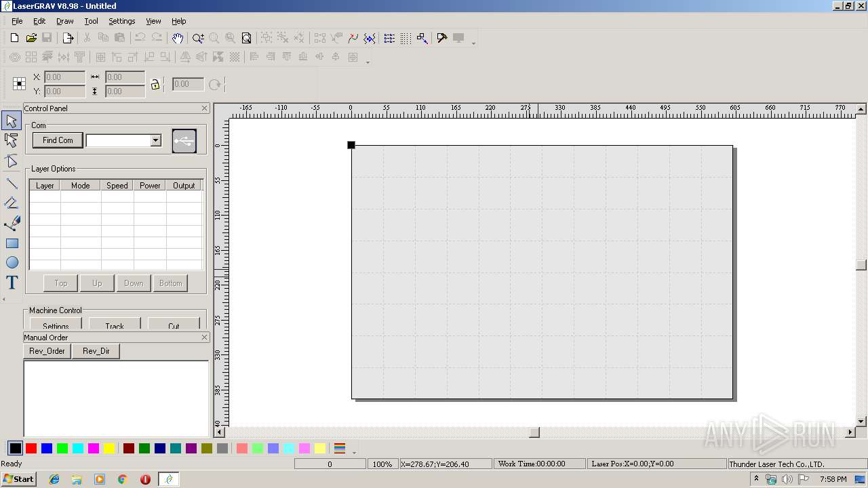Activate the Pan hand tool
This screenshot has width=868, height=488.
click(177, 38)
